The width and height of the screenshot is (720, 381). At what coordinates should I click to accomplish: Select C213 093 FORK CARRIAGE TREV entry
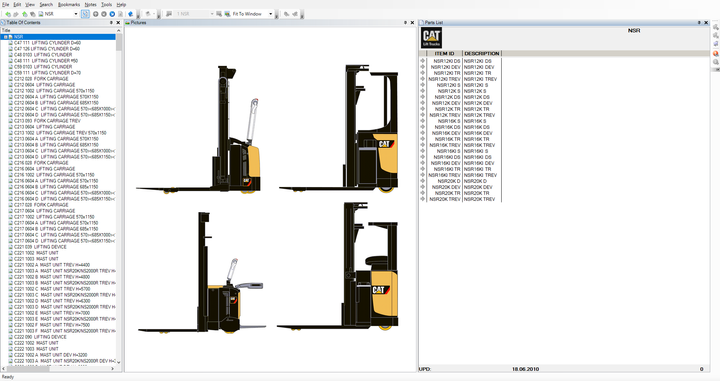[x=47, y=121]
